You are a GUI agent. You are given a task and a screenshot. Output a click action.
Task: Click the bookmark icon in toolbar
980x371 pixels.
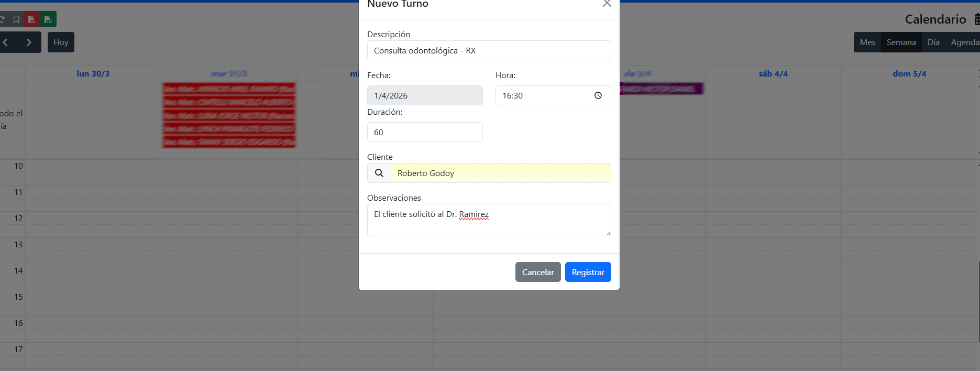[x=16, y=19]
